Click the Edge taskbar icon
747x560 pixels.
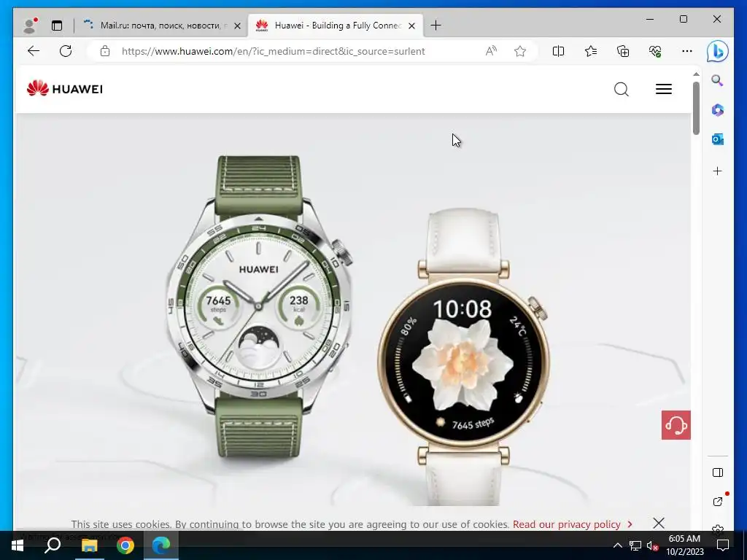161,545
